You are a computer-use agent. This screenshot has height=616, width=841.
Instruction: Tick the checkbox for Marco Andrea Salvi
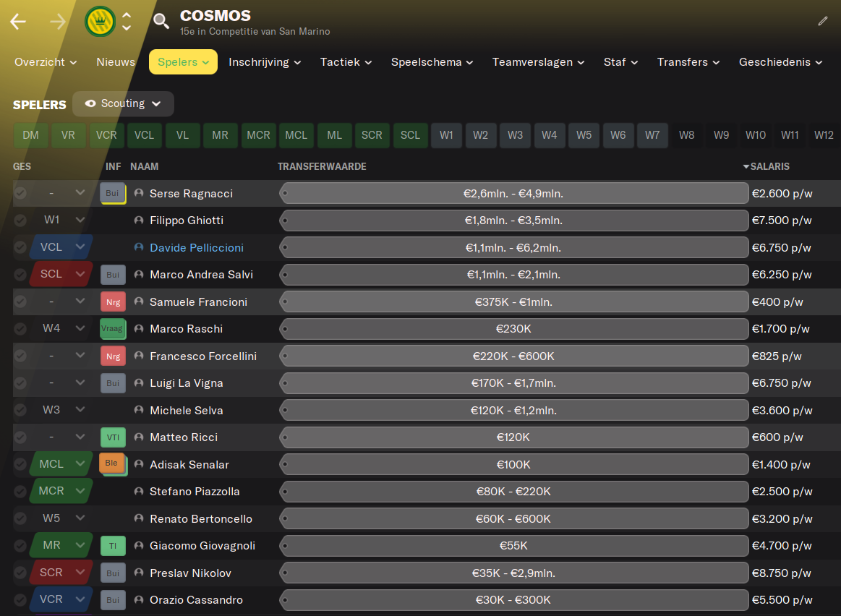(20, 275)
